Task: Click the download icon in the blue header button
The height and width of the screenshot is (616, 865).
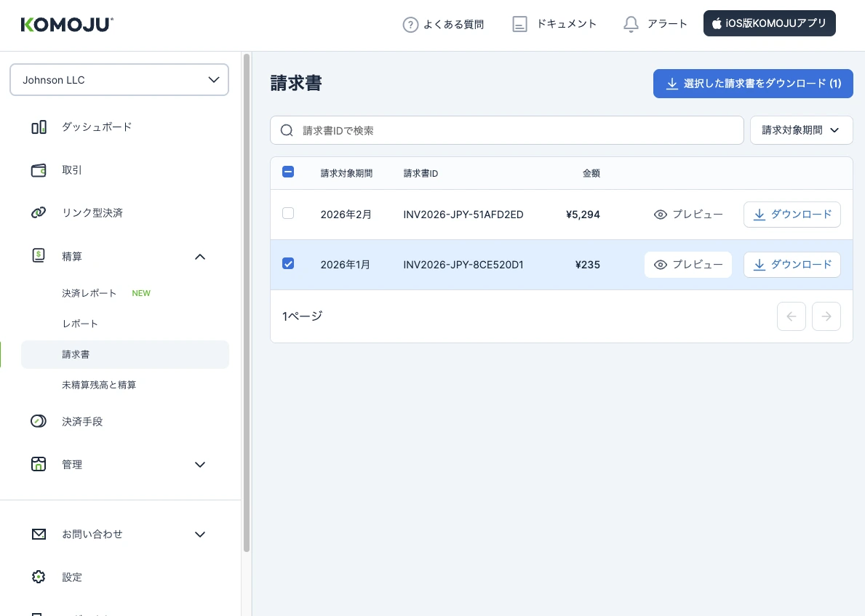Action: (x=672, y=84)
